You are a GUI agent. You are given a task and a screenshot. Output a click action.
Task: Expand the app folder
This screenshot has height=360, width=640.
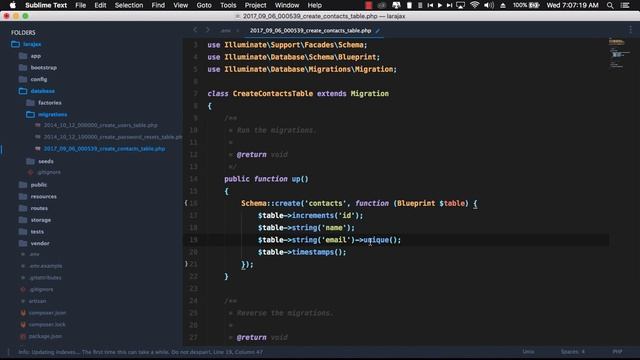[x=30, y=56]
